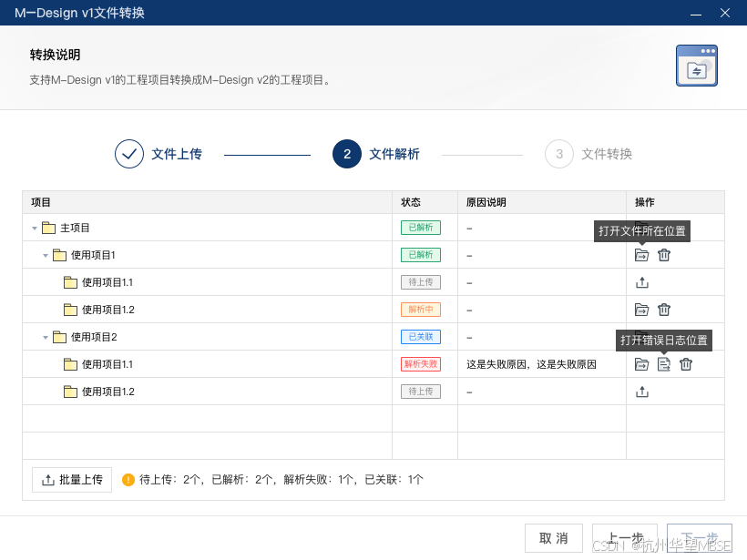
Task: Click the 下一步 button
Action: click(x=700, y=538)
